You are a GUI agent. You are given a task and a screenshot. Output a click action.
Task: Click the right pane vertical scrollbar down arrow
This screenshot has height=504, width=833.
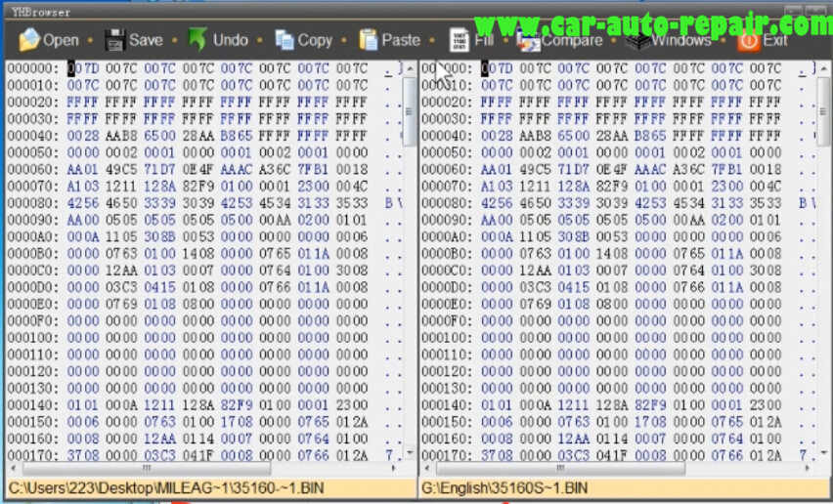(x=823, y=452)
